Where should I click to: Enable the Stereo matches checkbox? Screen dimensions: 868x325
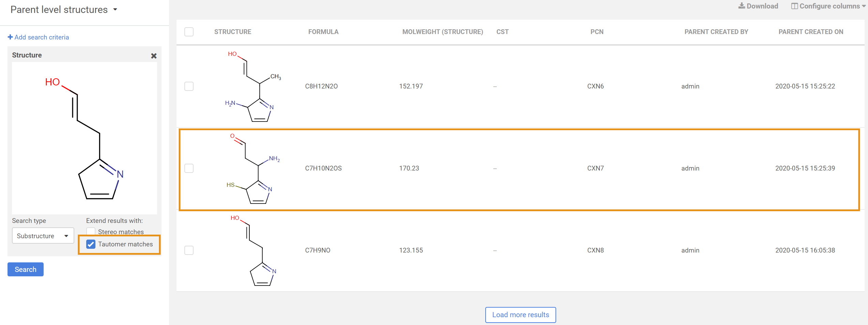click(91, 232)
